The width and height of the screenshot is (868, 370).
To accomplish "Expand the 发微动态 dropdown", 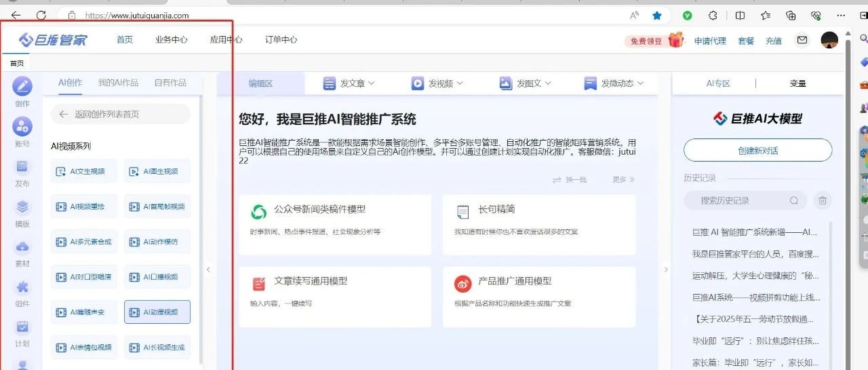I will pos(614,84).
